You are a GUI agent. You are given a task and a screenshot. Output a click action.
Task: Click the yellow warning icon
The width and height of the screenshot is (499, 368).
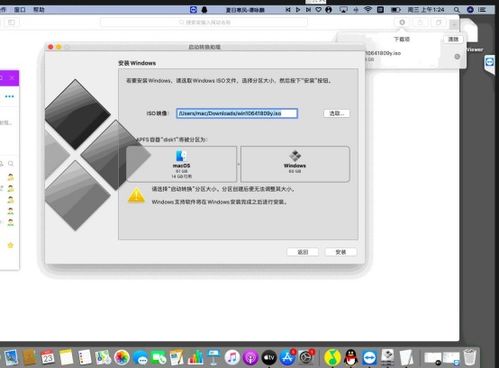click(136, 196)
